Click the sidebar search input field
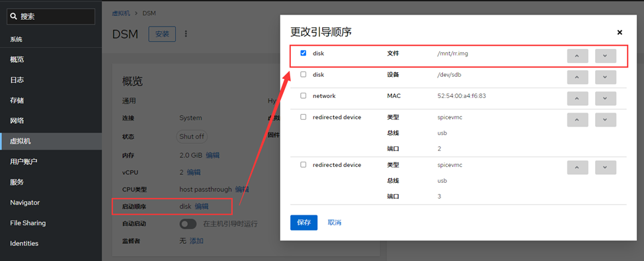Screen dimensions: 644x261 (51, 17)
